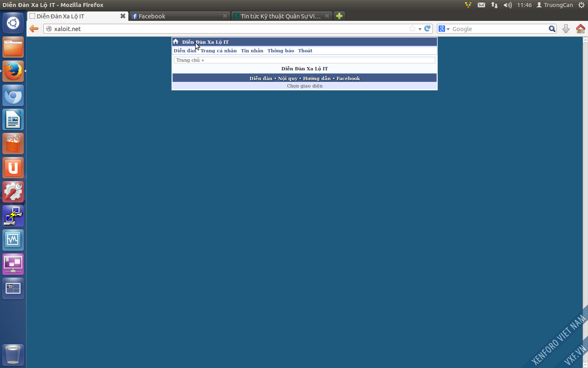588x368 pixels.
Task: Click the Trang chủ breadcrumb
Action: (188, 60)
